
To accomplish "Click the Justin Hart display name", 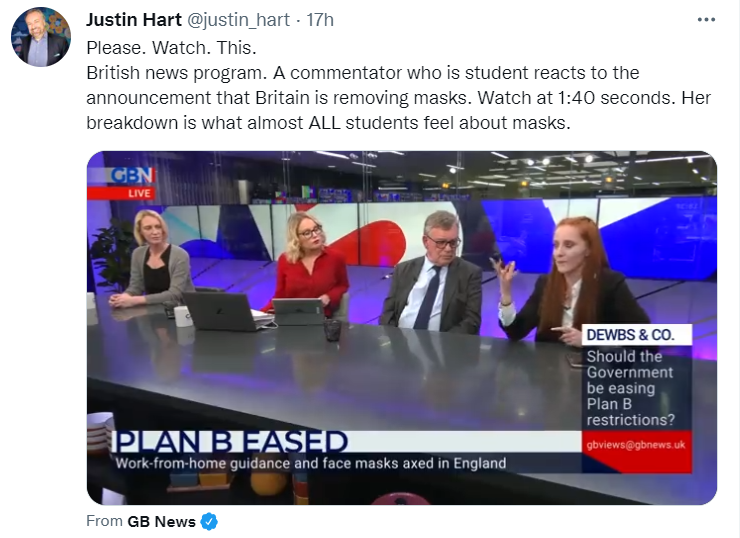I will point(134,20).
